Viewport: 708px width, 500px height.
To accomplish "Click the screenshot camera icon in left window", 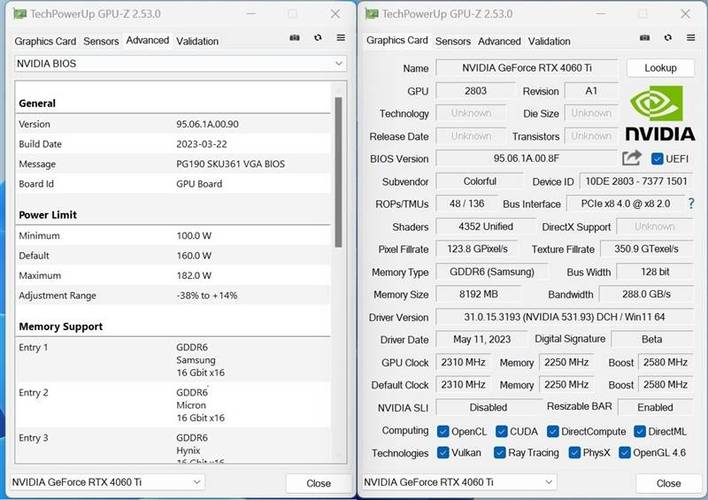I will coord(294,38).
